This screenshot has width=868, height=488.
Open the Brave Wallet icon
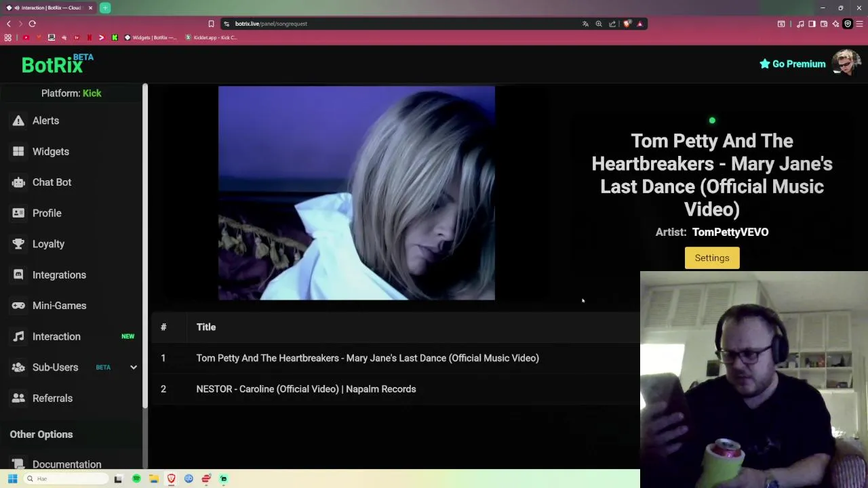(x=824, y=24)
